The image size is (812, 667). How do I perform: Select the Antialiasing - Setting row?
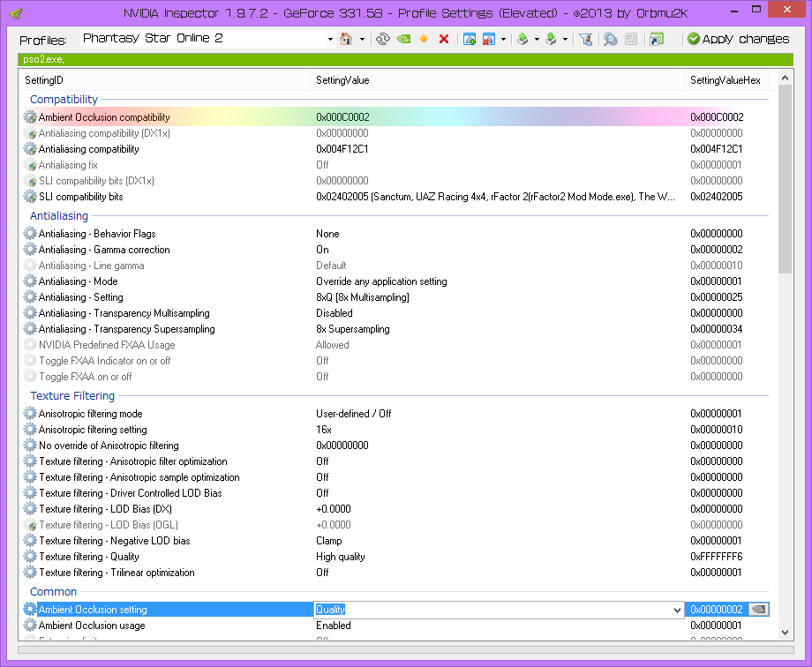(395, 297)
